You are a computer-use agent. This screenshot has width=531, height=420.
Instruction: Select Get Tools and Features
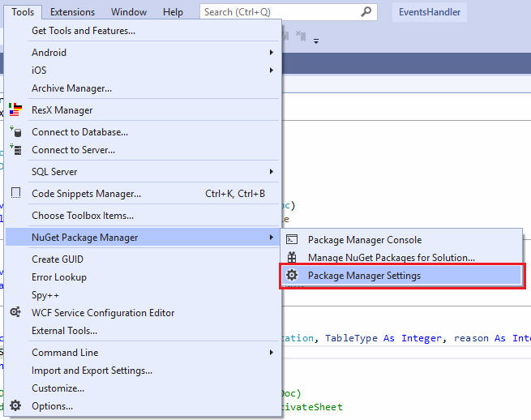point(143,31)
